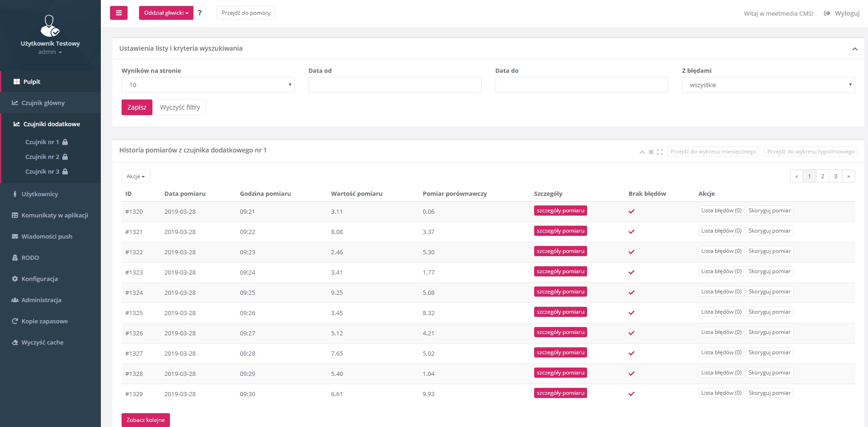Toggle fullscreen for the history panel
This screenshot has height=427, width=868.
coord(659,152)
